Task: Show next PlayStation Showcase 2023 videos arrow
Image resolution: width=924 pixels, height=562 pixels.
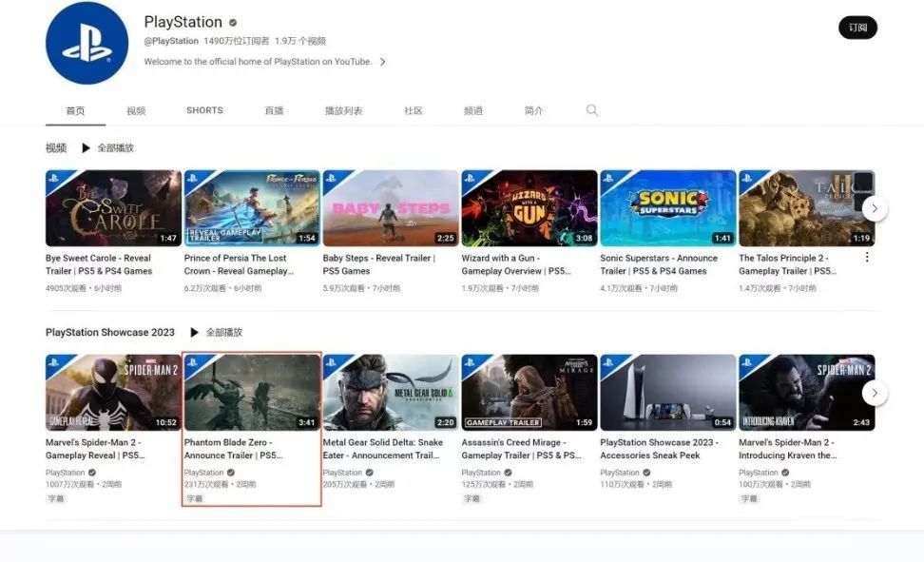Action: (x=875, y=393)
